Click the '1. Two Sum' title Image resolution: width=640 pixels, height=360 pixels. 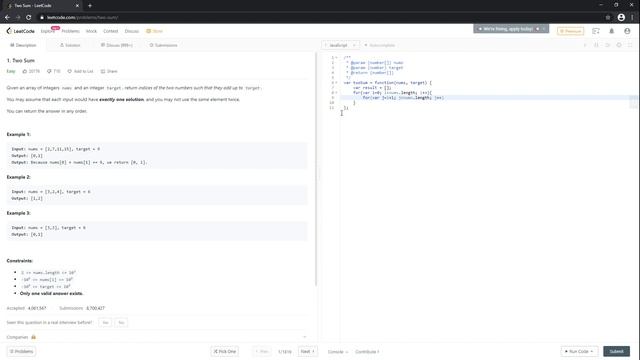click(21, 60)
